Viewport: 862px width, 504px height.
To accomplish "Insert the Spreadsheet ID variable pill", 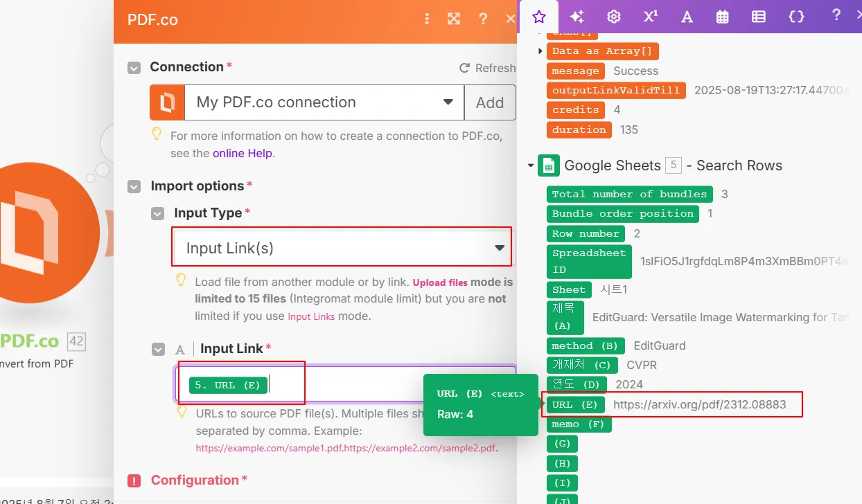I will [x=589, y=261].
